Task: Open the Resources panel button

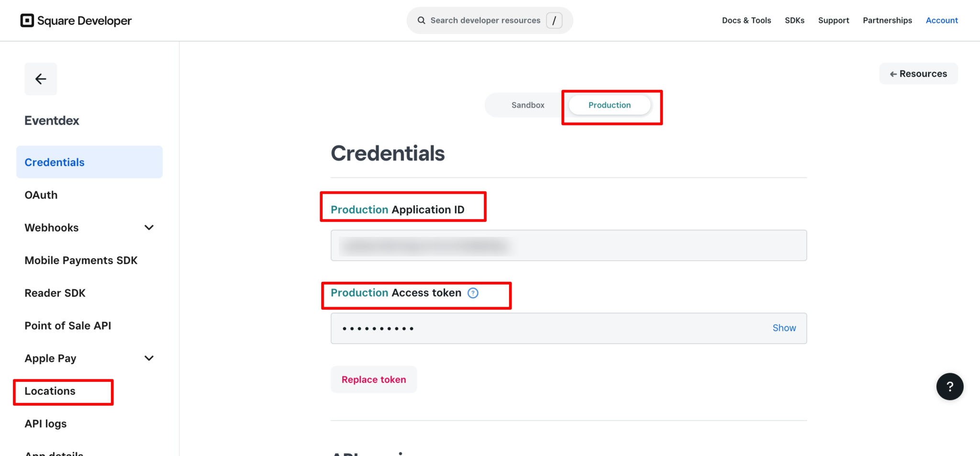Action: (918, 74)
